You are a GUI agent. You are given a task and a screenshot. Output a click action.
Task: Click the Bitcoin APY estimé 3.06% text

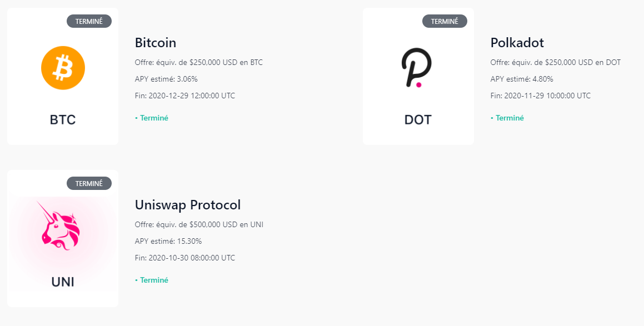[166, 79]
